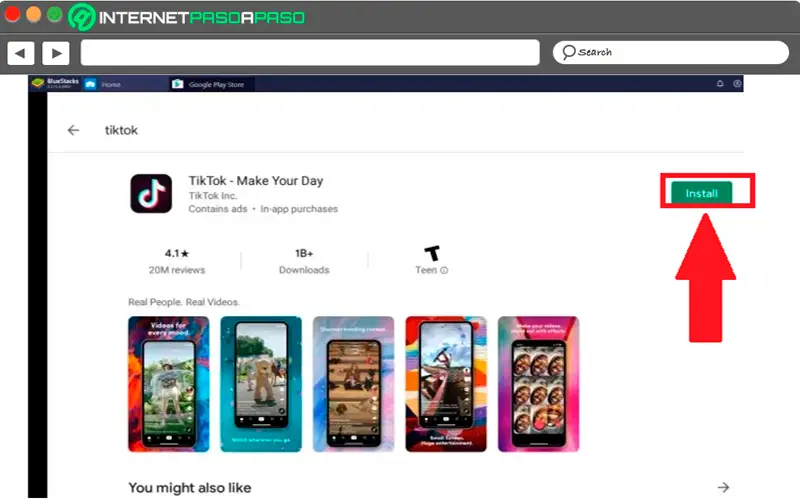
Task: Focus the browser address bar
Action: pyautogui.click(x=310, y=53)
